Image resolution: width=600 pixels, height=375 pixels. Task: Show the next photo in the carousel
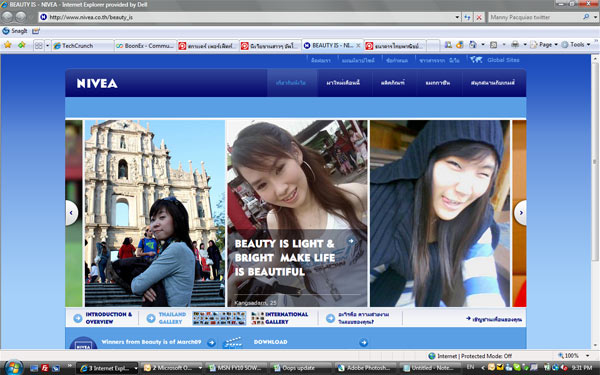pos(520,213)
